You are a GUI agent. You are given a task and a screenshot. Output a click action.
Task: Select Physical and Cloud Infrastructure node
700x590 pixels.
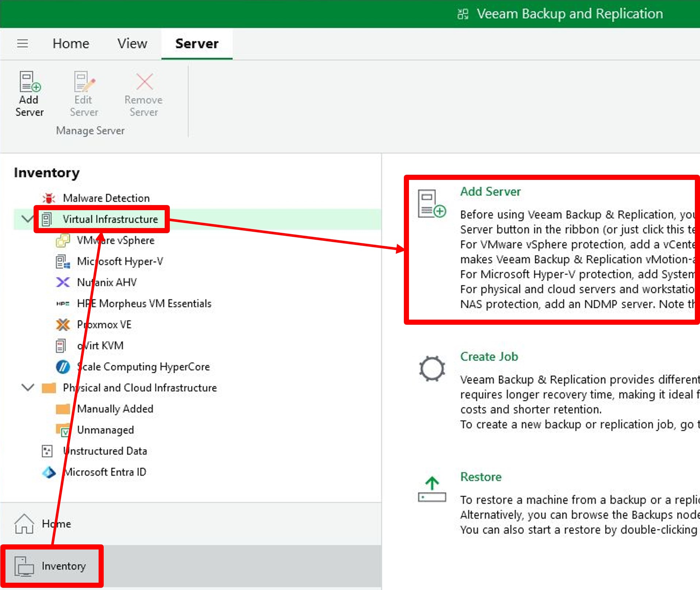(x=140, y=388)
